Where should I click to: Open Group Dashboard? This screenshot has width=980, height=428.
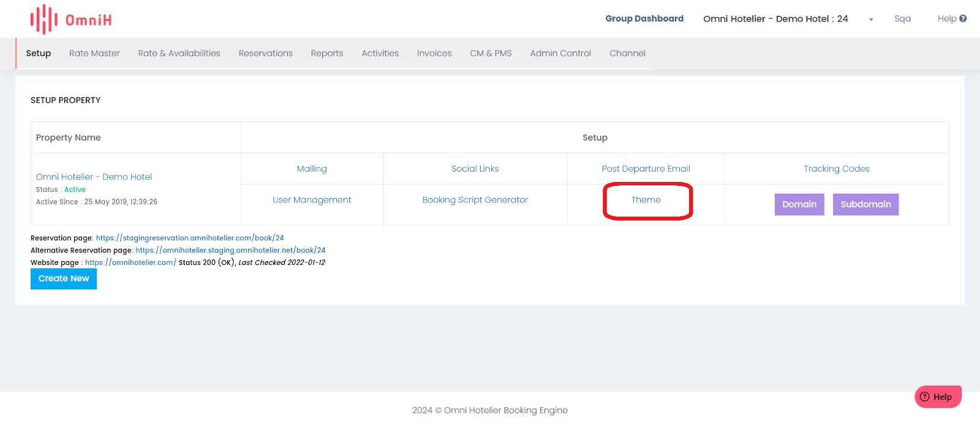(644, 18)
